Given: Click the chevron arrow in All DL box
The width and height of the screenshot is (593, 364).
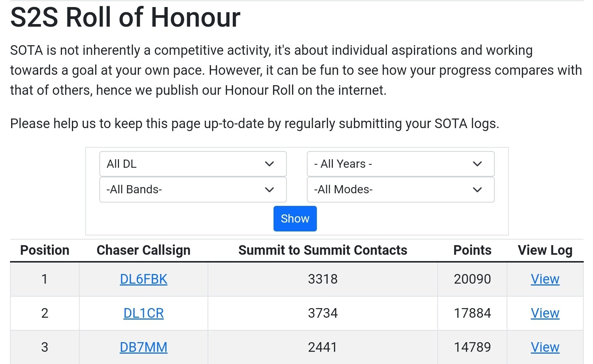Looking at the screenshot, I should click(269, 164).
